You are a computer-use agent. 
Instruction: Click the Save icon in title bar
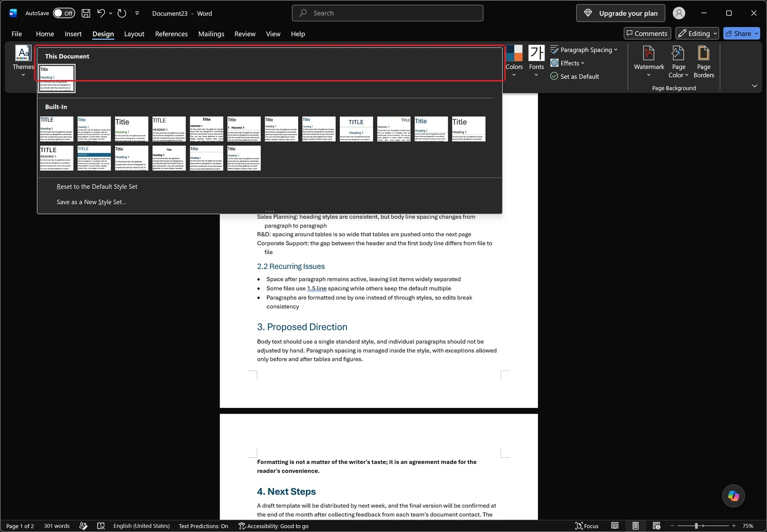pyautogui.click(x=86, y=13)
